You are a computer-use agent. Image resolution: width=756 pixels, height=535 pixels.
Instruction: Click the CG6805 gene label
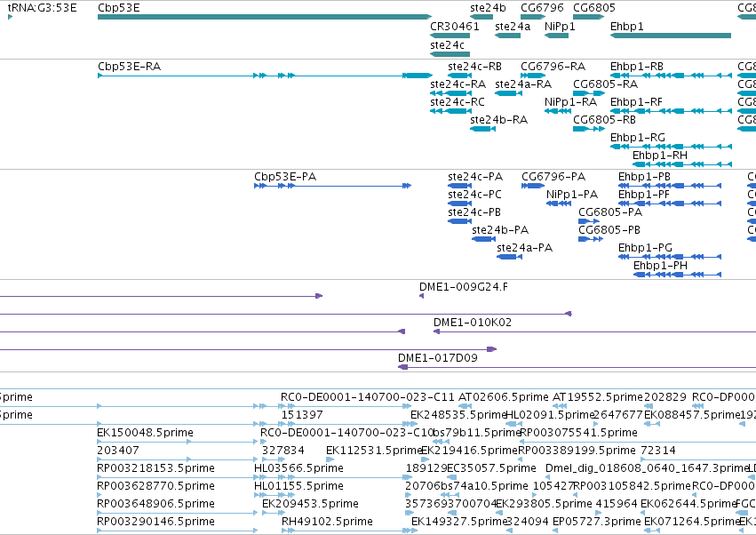click(594, 8)
